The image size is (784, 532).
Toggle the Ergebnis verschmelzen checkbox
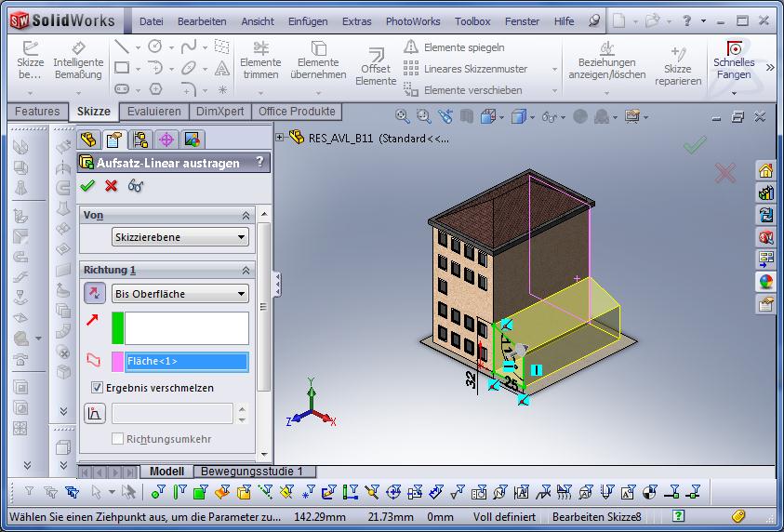pos(97,388)
